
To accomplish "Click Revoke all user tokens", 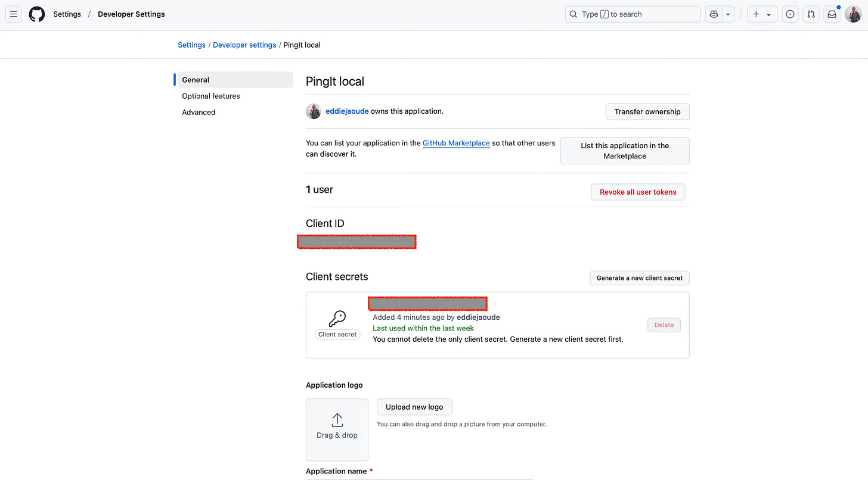I will 638,192.
